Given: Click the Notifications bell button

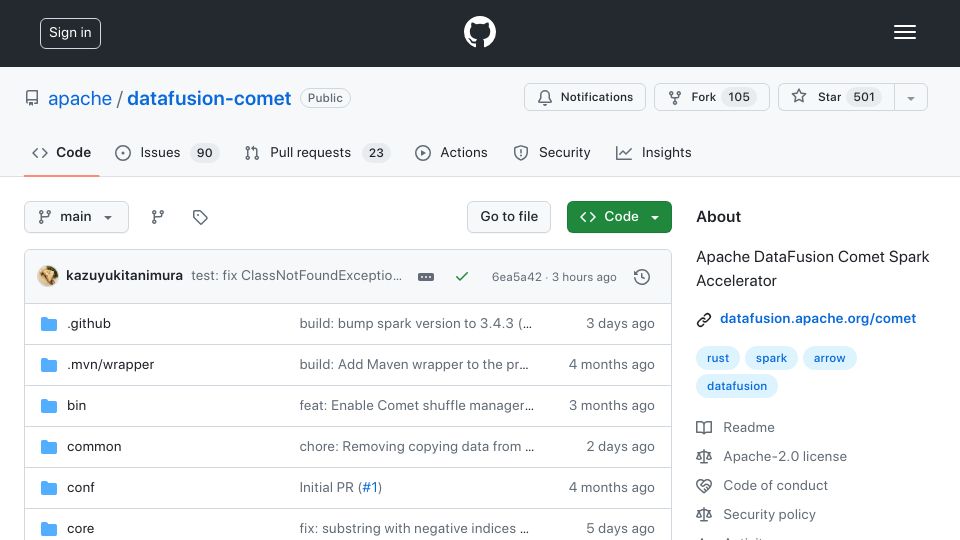Looking at the screenshot, I should point(585,97).
